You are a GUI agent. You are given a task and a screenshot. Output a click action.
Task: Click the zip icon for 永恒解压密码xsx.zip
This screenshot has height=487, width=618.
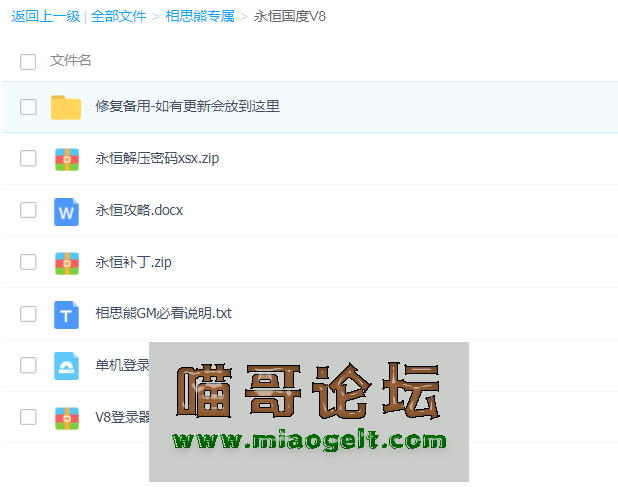coord(66,159)
